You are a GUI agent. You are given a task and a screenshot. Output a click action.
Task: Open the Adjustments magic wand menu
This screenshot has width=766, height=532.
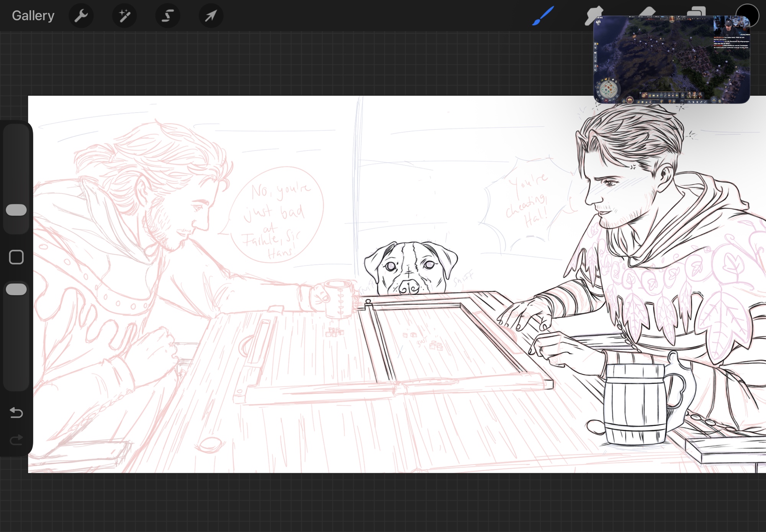click(x=124, y=16)
